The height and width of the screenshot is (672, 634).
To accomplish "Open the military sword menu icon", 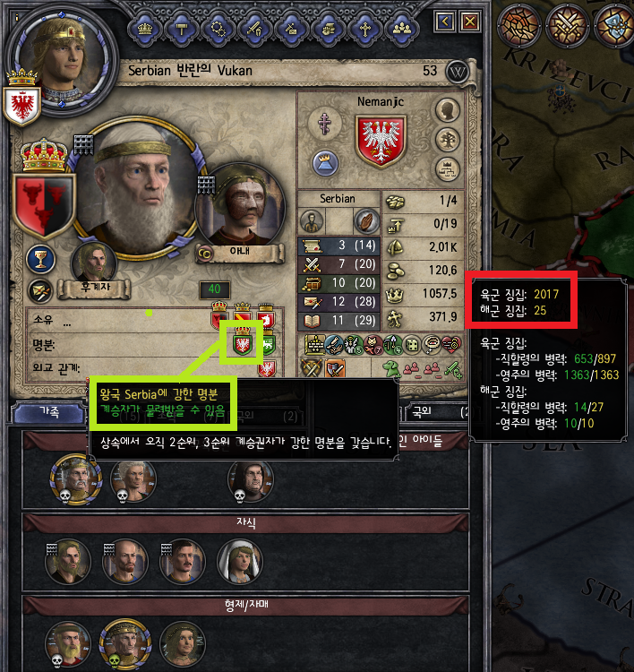I will point(255,29).
